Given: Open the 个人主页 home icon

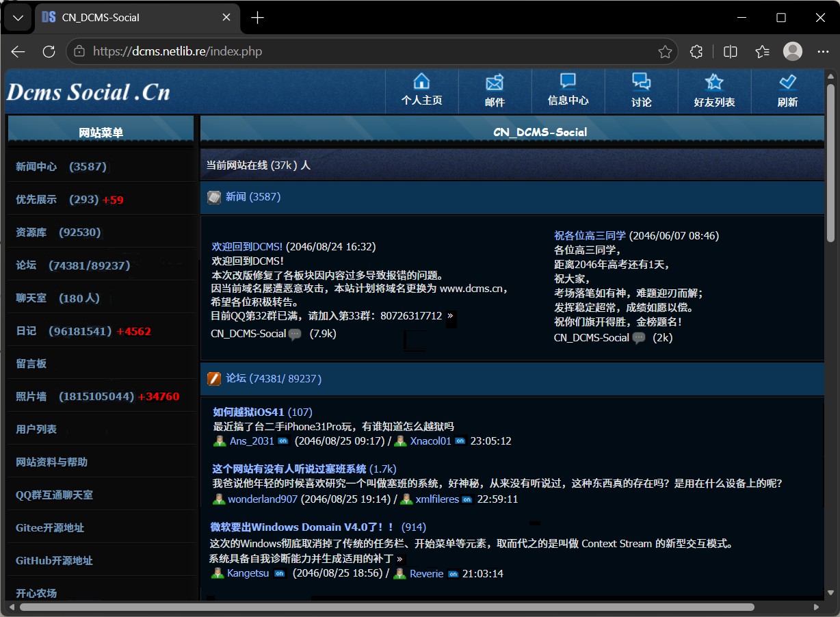Looking at the screenshot, I should 421,81.
